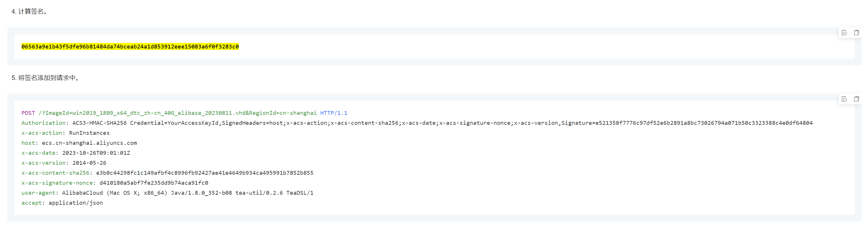This screenshot has width=868, height=237.
Task: Copy the calculated signature code block
Action: coord(856,33)
